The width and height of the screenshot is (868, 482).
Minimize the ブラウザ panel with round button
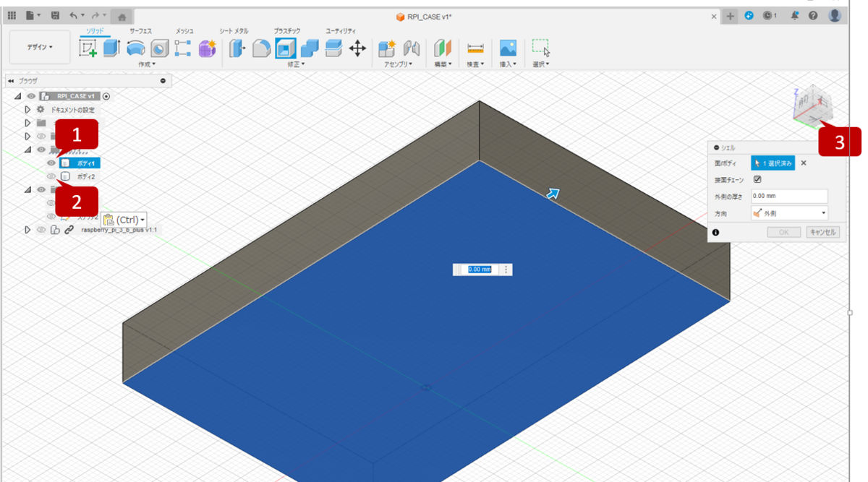click(x=163, y=81)
